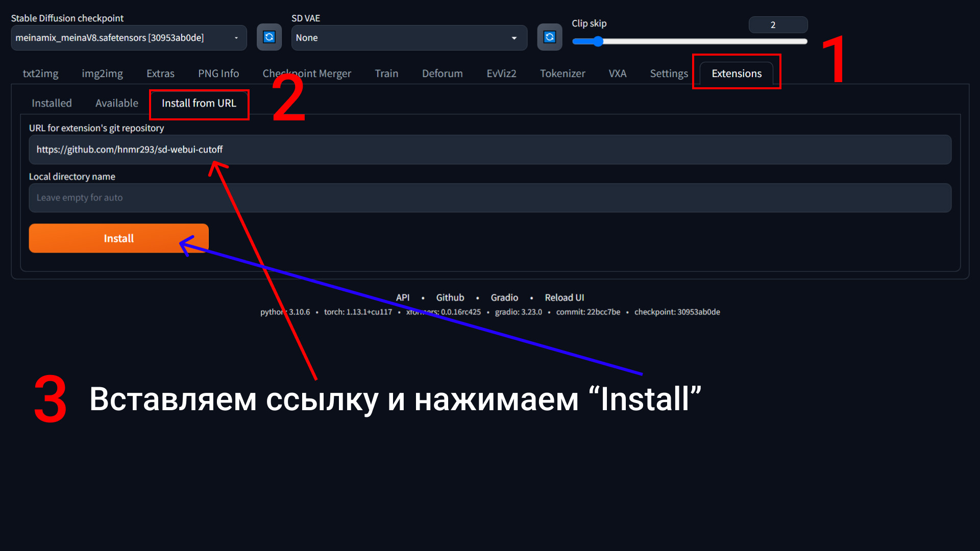
Task: Click the URL input field
Action: [x=489, y=148]
